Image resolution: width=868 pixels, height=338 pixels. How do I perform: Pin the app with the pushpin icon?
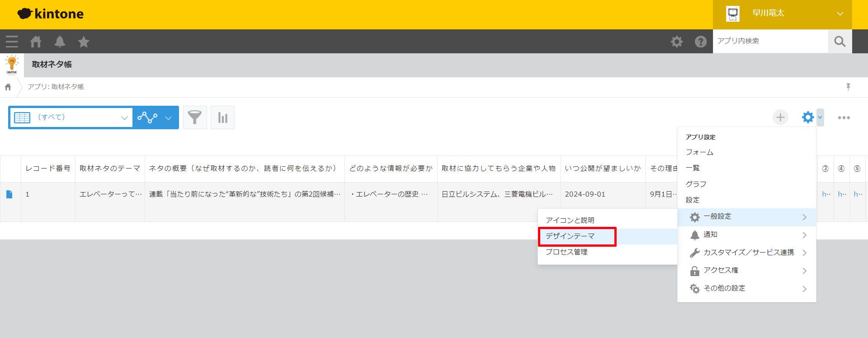tap(848, 87)
